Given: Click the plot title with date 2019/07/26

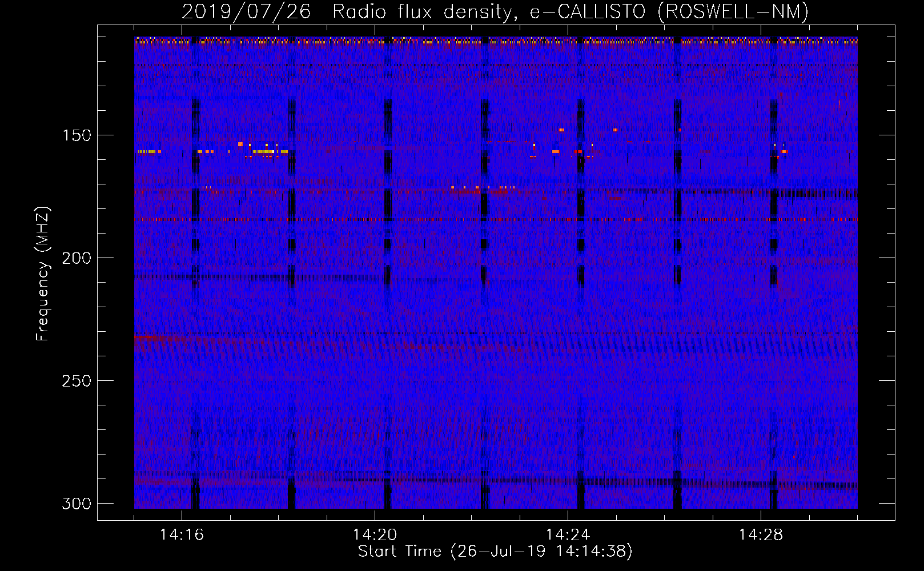Looking at the screenshot, I should click(495, 11).
